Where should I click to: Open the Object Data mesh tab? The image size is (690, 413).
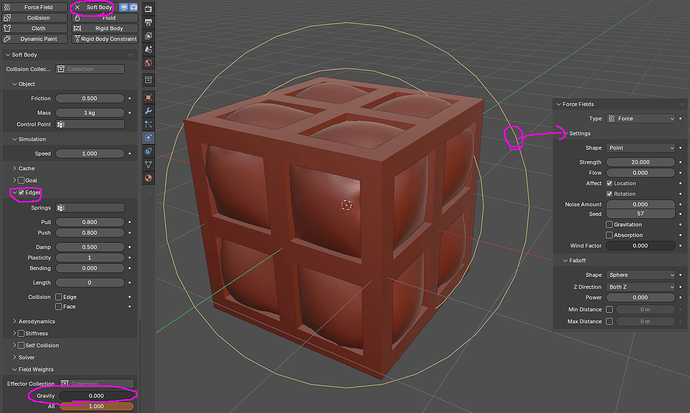(148, 164)
